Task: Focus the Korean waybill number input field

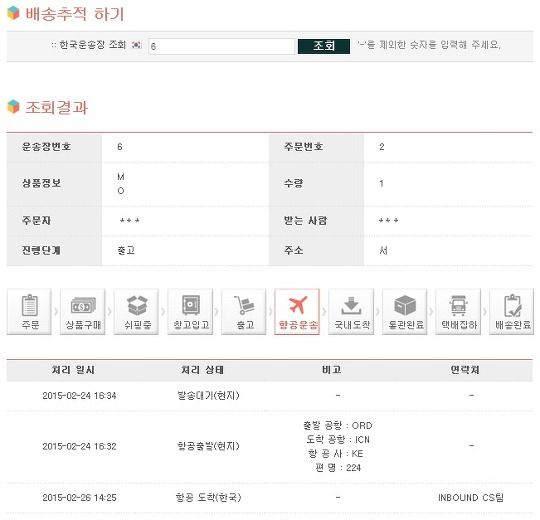Action: tap(222, 46)
